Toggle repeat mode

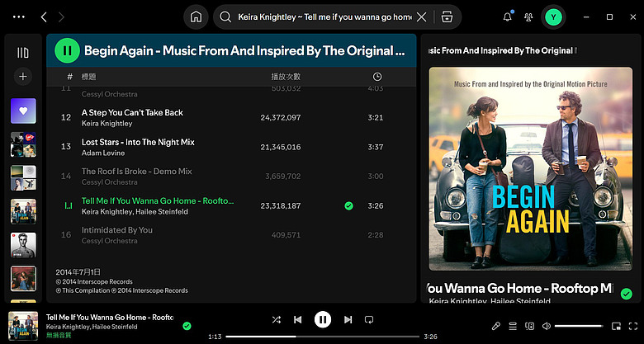pyautogui.click(x=369, y=319)
